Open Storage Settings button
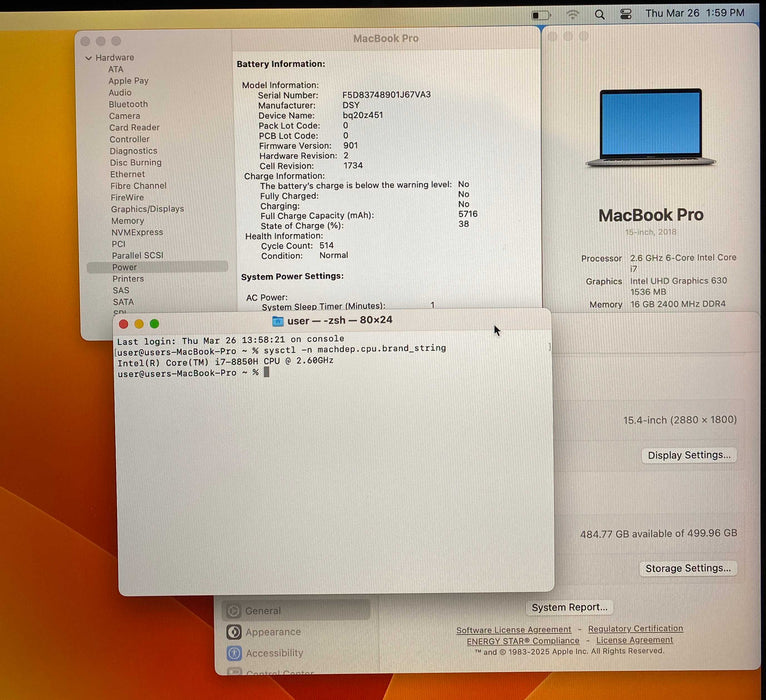This screenshot has width=766, height=700. (x=688, y=569)
